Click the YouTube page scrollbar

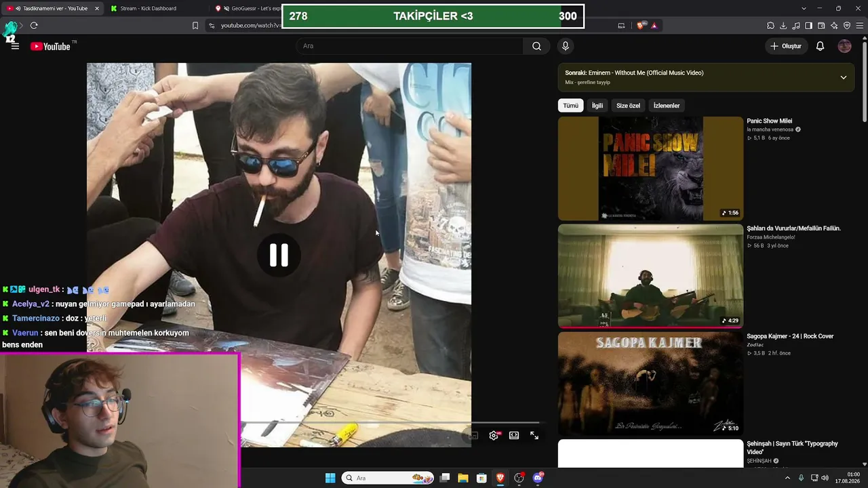point(865,81)
